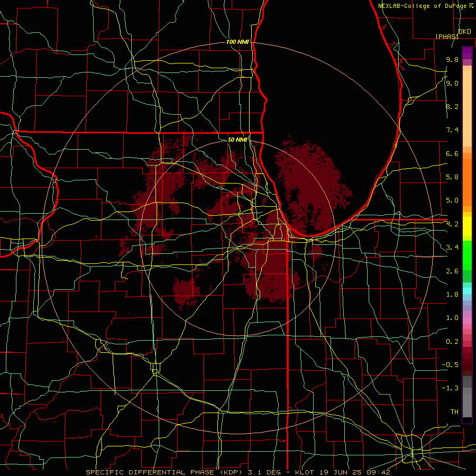Pick the pink swatch on the color scale
476x476 pixels.
(467, 321)
